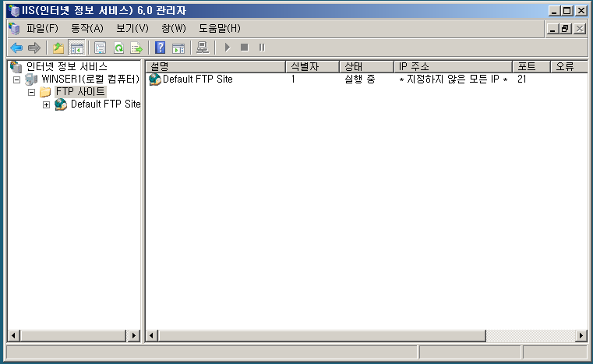This screenshot has height=364, width=593.
Task: Click the Forward arrow toolbar icon
Action: [x=34, y=48]
